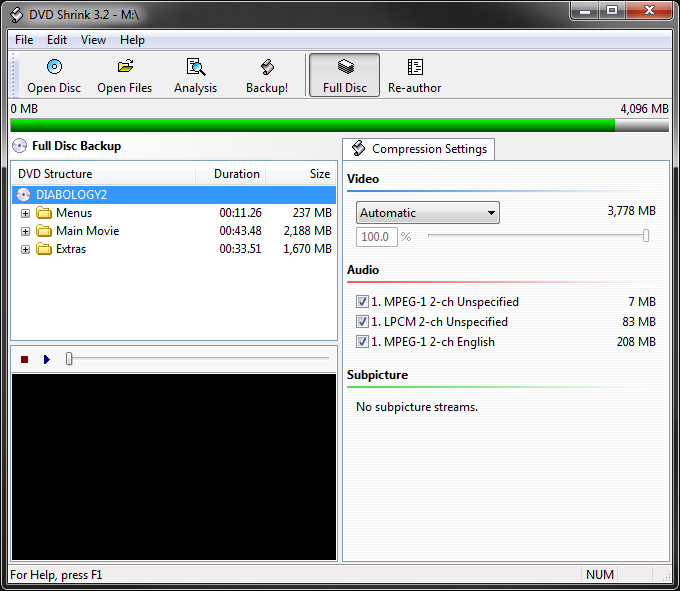Click the DVD Structure column header
Screen dimensions: 680x591
point(103,174)
